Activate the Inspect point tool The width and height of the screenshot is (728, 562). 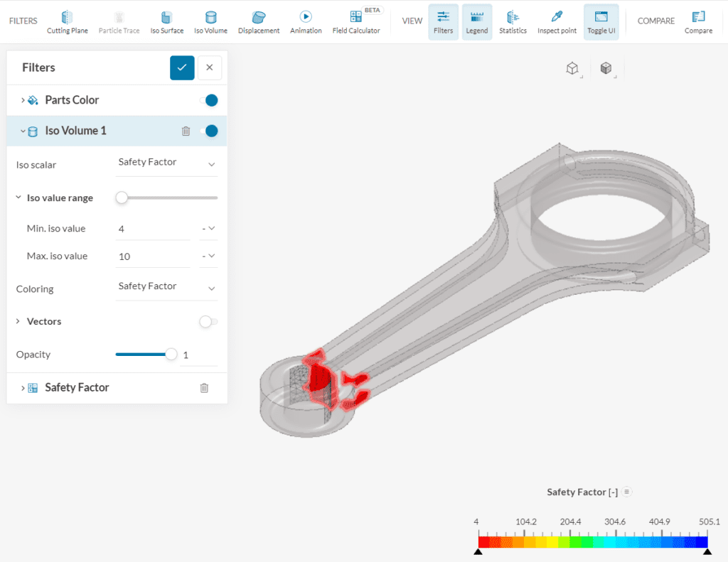tap(557, 20)
